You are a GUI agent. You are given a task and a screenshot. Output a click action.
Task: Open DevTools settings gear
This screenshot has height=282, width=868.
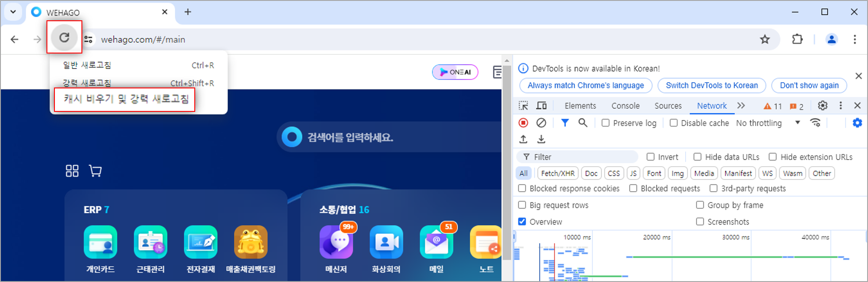coord(822,106)
